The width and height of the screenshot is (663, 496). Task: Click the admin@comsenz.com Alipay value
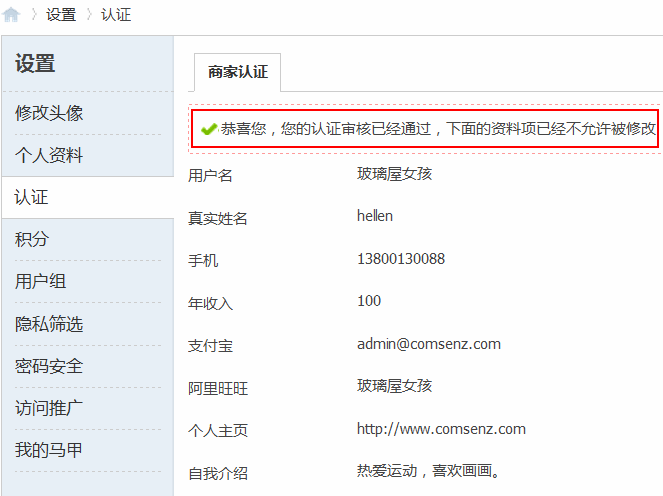pos(428,344)
